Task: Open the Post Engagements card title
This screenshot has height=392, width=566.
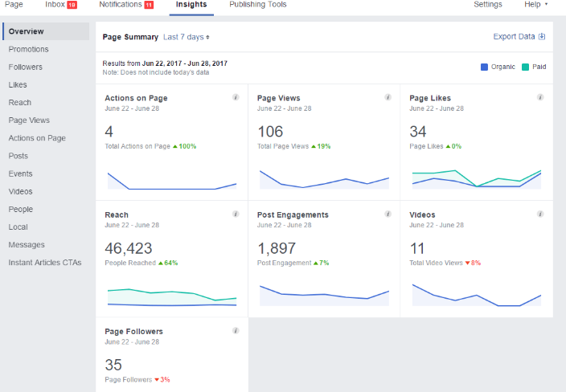Action: point(293,215)
